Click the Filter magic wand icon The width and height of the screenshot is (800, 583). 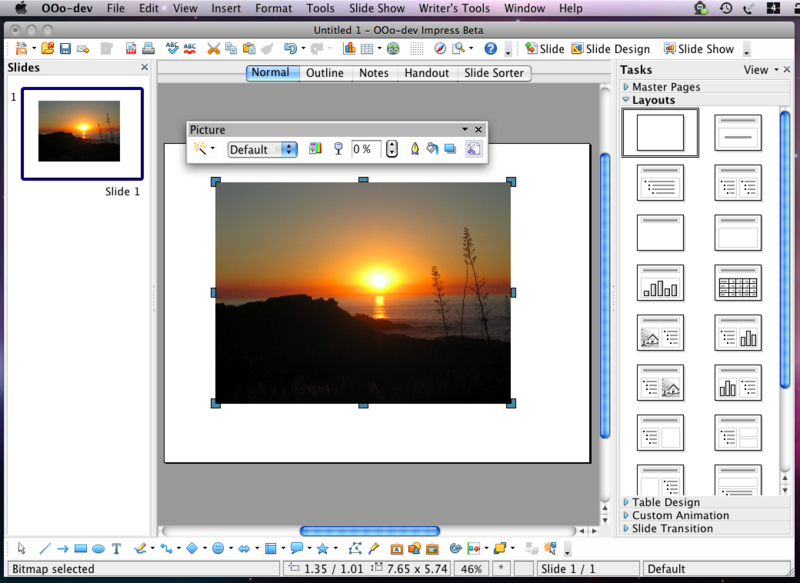tap(201, 149)
